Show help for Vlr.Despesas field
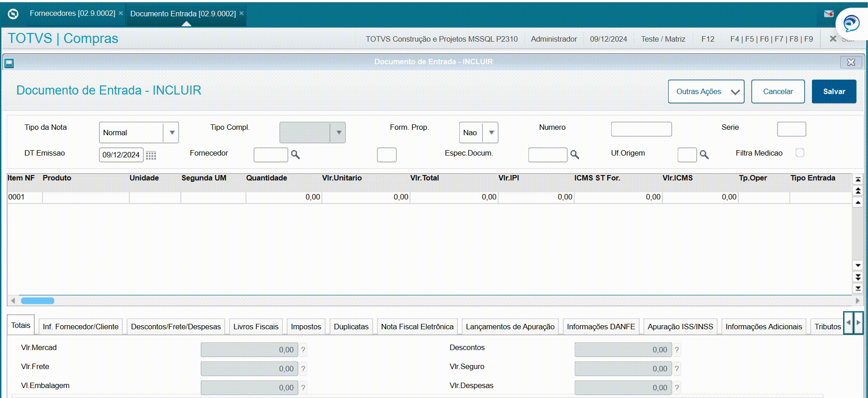 click(x=676, y=388)
